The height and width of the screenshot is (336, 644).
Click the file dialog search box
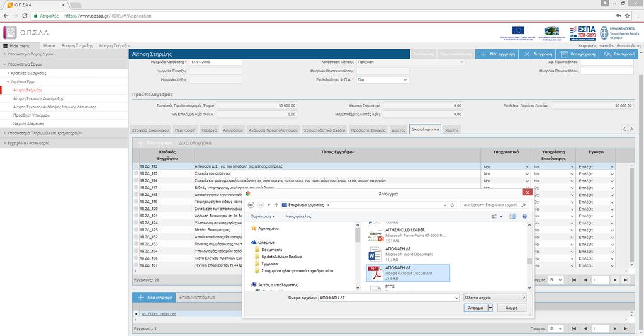494,205
